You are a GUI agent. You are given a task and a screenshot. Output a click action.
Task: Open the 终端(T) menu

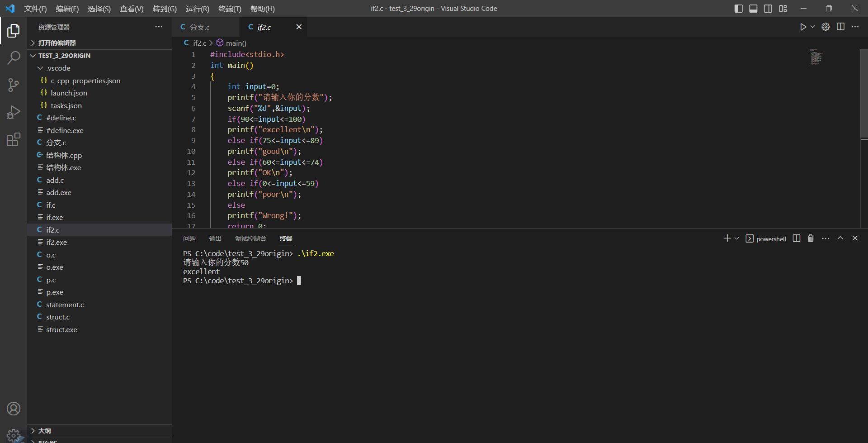click(x=230, y=9)
